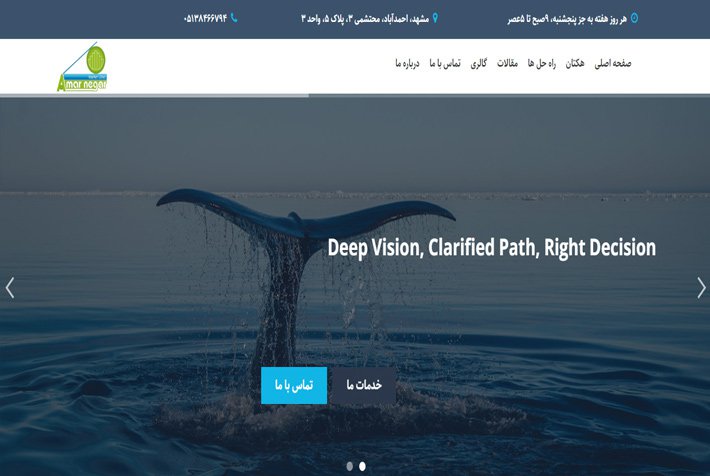Open تماس با ما in navigation bar
The height and width of the screenshot is (476, 710).
coord(445,63)
